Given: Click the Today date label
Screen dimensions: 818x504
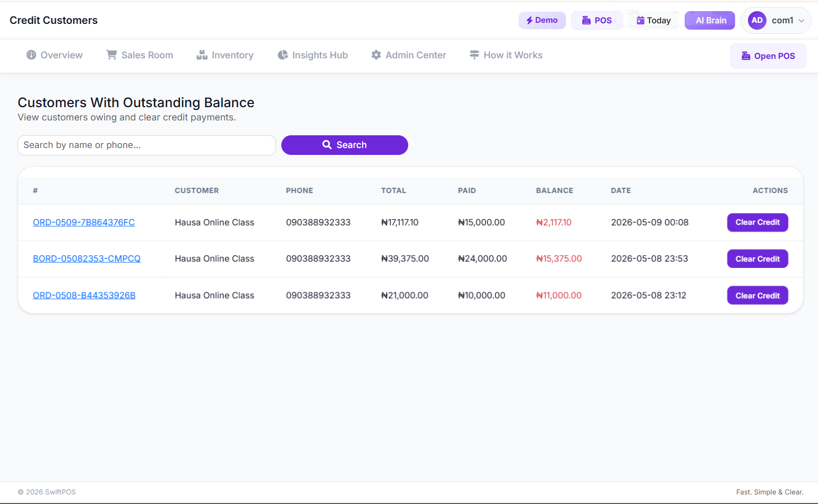Looking at the screenshot, I should [x=659, y=21].
